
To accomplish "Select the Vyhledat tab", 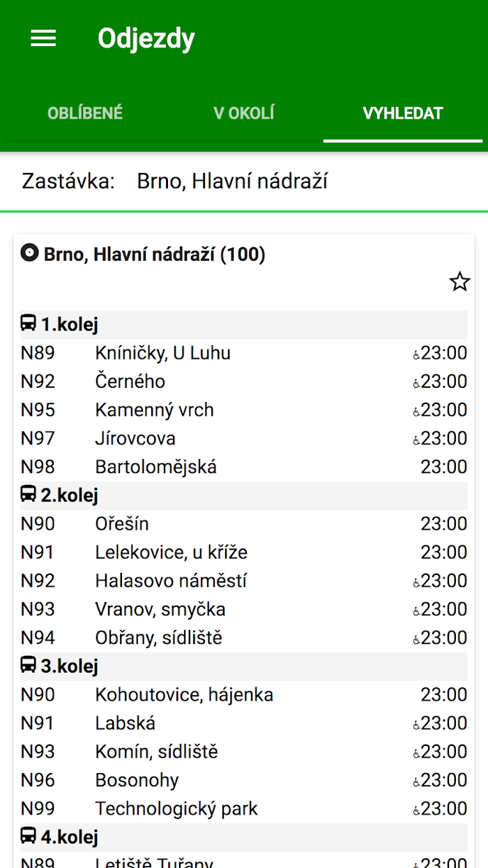I will [403, 113].
